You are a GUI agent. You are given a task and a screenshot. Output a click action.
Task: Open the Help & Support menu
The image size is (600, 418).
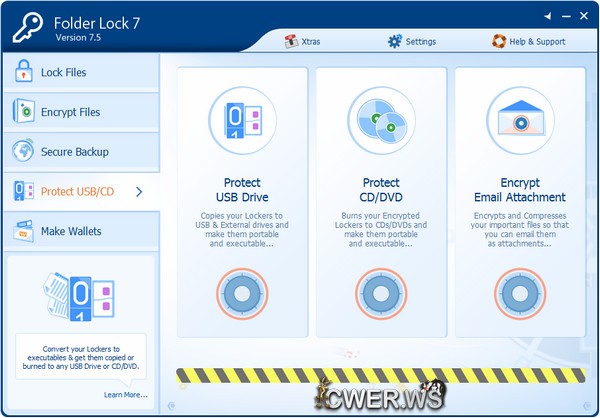click(x=528, y=41)
